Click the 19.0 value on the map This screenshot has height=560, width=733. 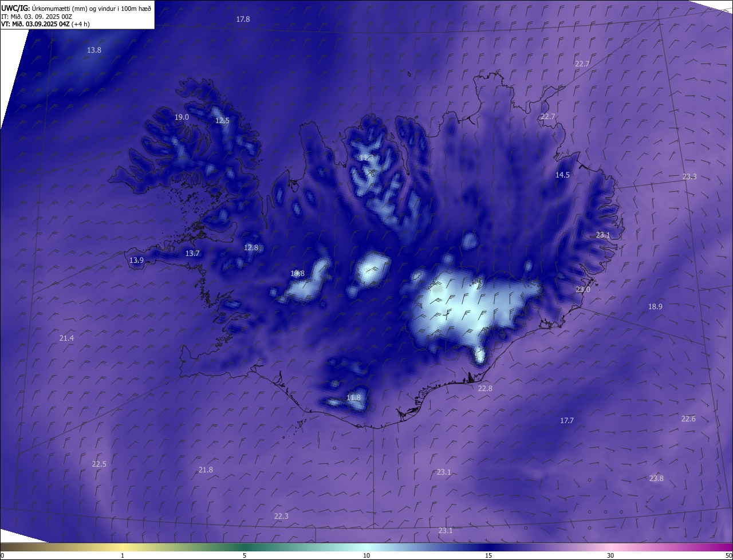coord(182,117)
